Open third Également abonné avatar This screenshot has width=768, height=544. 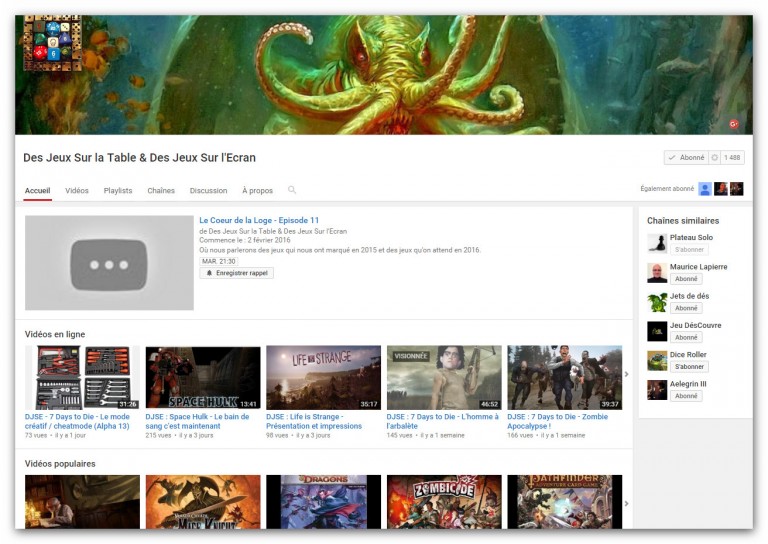coord(737,189)
